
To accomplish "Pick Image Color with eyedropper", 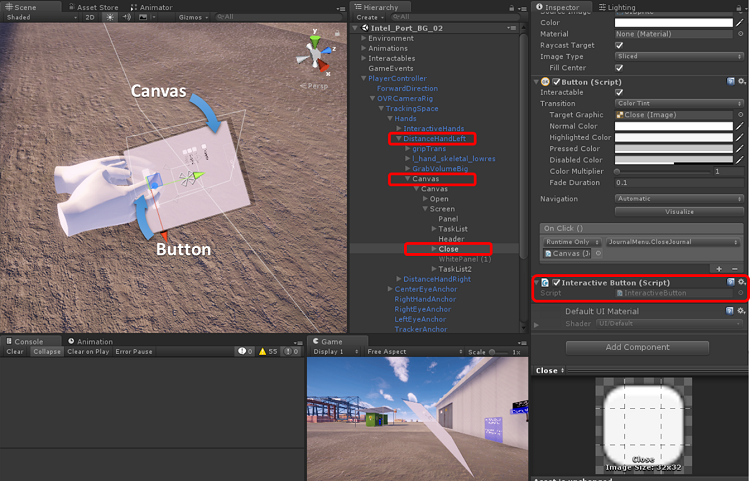I will pyautogui.click(x=740, y=22).
